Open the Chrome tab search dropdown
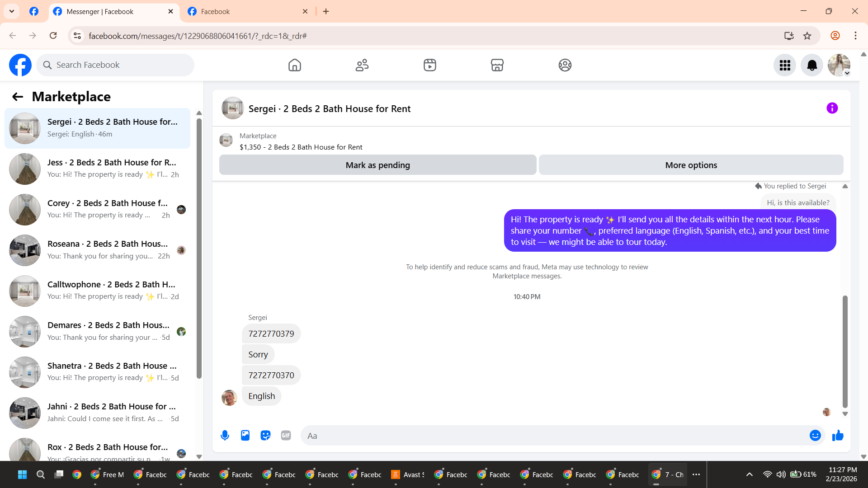868x488 pixels. click(x=12, y=11)
